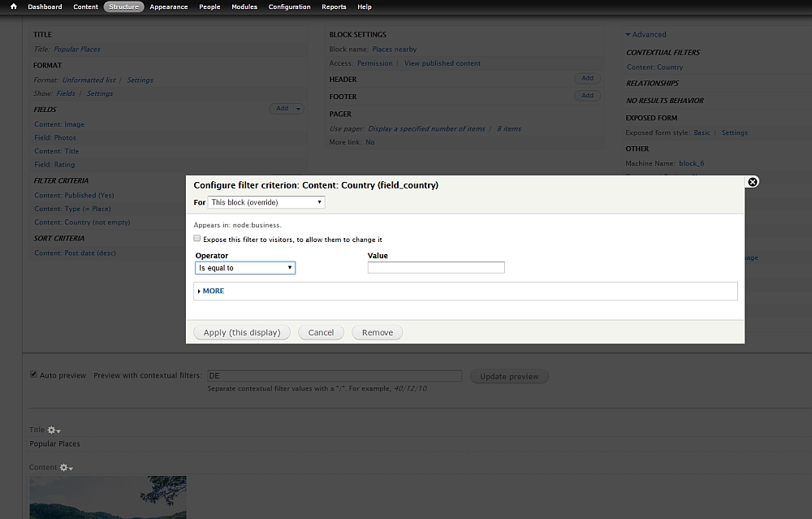Click the contextual filters preview field

[335, 376]
